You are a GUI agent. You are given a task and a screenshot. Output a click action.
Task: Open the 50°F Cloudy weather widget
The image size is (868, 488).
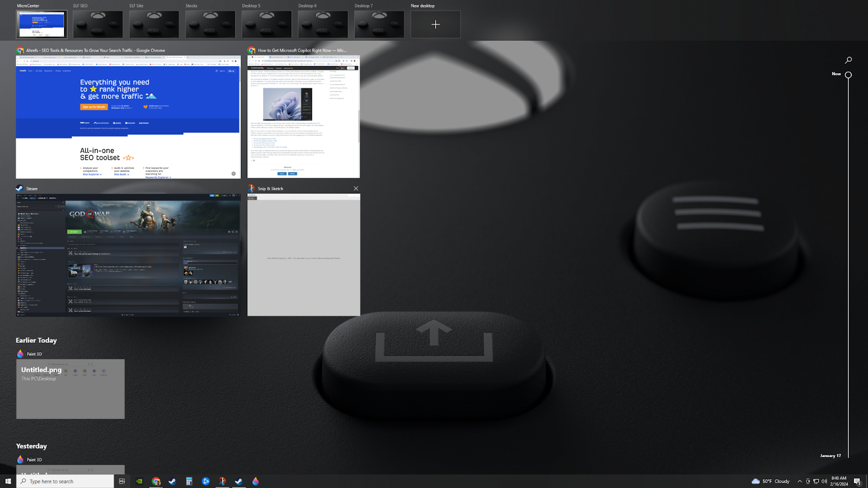[x=770, y=481]
